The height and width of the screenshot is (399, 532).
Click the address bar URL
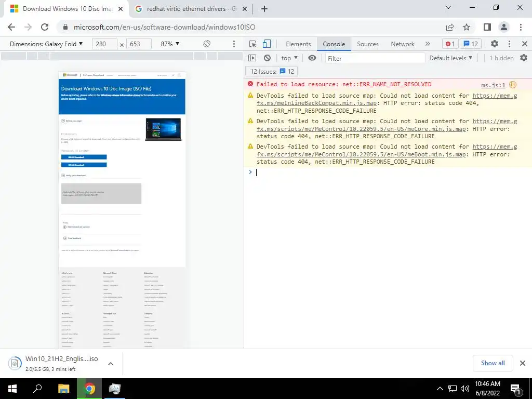tap(165, 27)
